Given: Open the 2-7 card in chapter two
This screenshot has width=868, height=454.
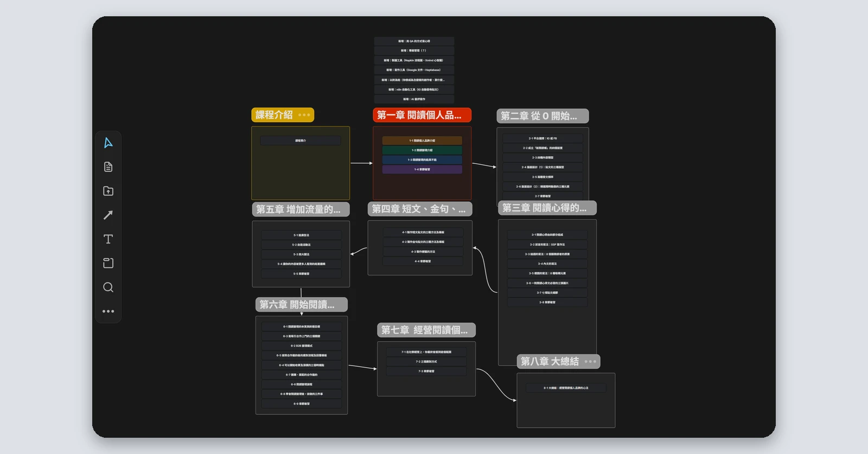Looking at the screenshot, I should pyautogui.click(x=542, y=196).
